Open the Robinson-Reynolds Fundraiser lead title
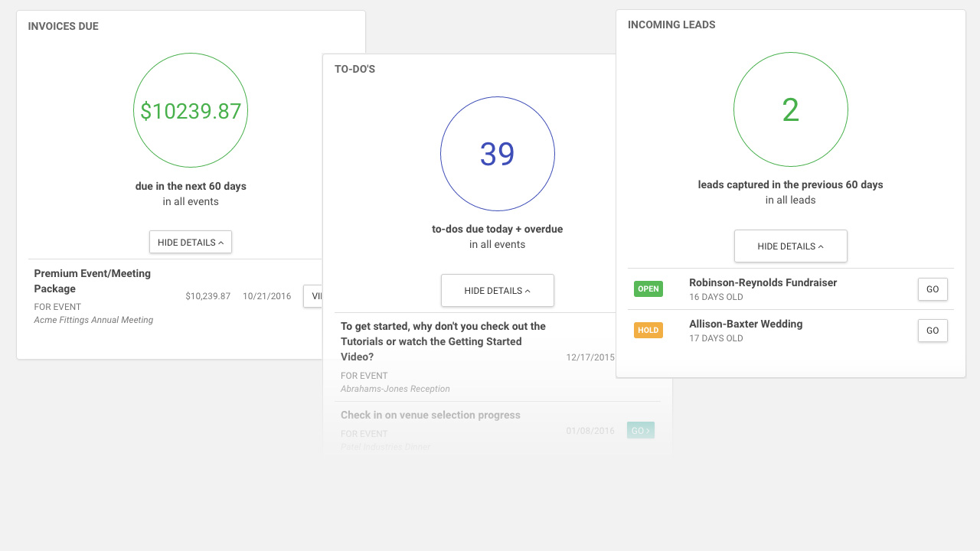The image size is (980, 551). coord(763,282)
